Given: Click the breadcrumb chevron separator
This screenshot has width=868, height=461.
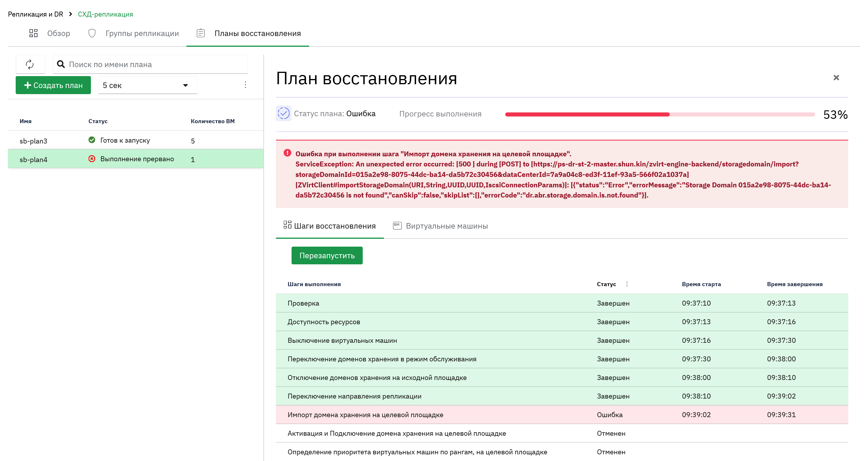Looking at the screenshot, I should (x=71, y=14).
